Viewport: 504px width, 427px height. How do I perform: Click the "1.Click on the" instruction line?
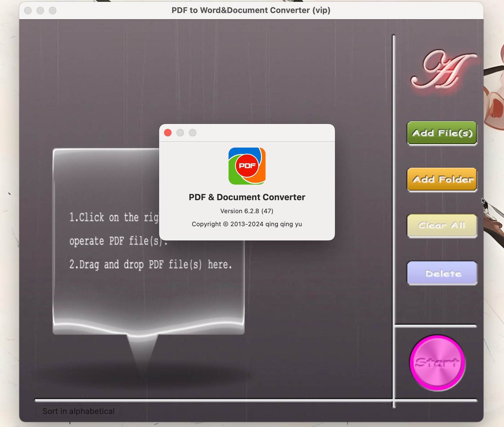114,217
